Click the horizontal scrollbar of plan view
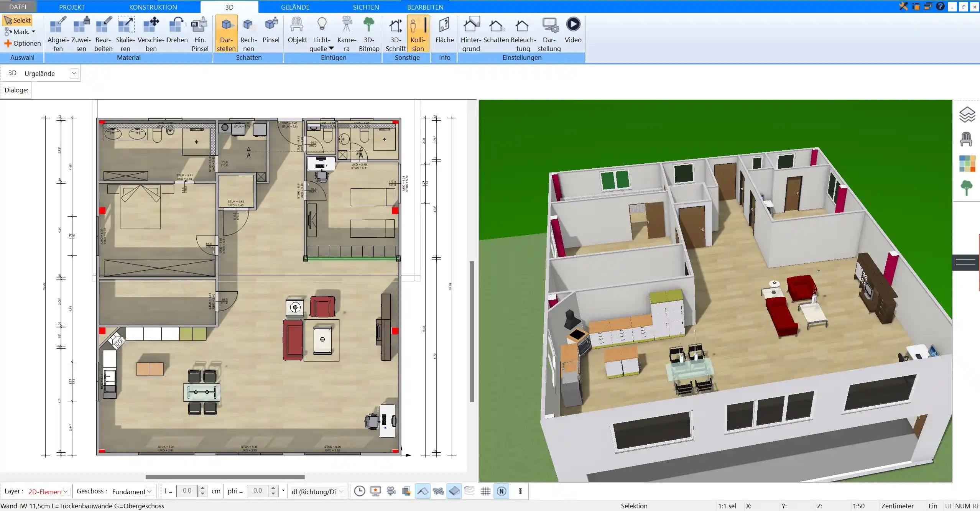 pos(225,477)
